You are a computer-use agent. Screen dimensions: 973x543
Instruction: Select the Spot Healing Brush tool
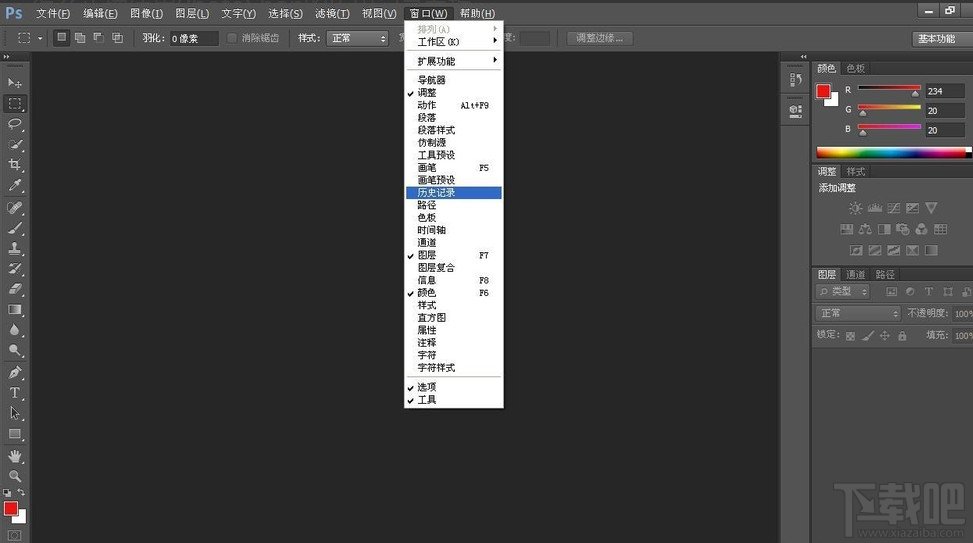pos(15,207)
